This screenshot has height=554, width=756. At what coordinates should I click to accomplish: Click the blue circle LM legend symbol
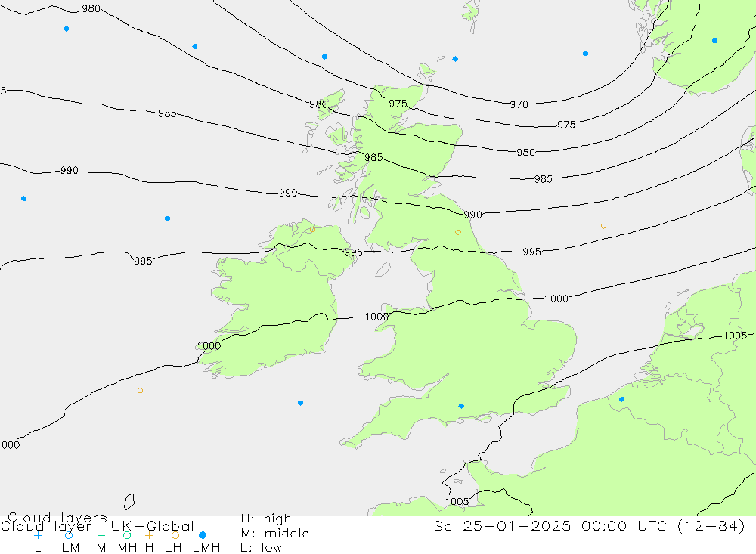[69, 535]
